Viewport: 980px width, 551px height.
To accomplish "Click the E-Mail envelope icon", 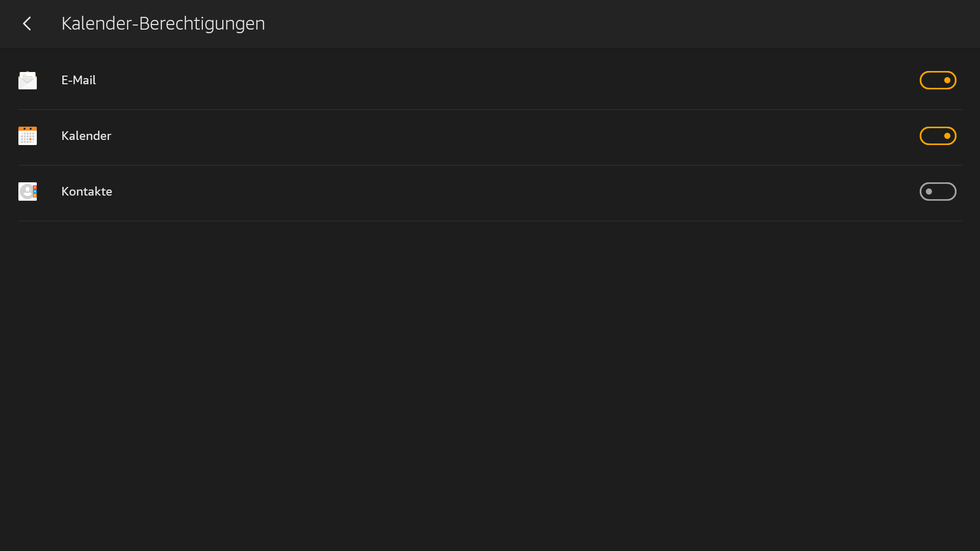I will coord(28,80).
